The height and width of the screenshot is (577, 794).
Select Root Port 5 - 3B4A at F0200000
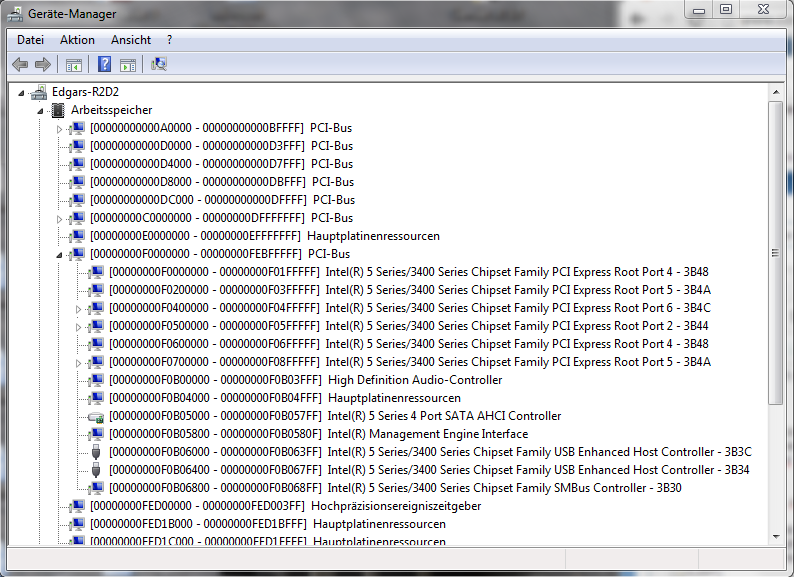click(x=409, y=290)
